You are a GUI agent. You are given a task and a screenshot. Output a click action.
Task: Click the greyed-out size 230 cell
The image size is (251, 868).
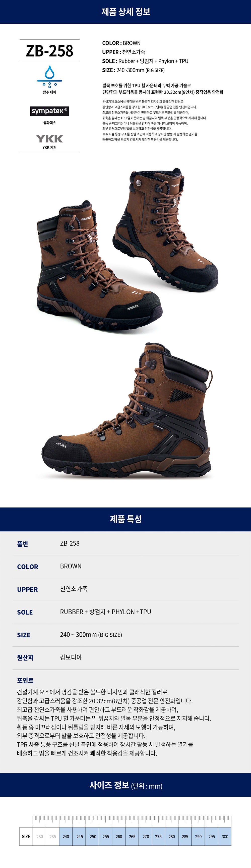pyautogui.click(x=39, y=836)
